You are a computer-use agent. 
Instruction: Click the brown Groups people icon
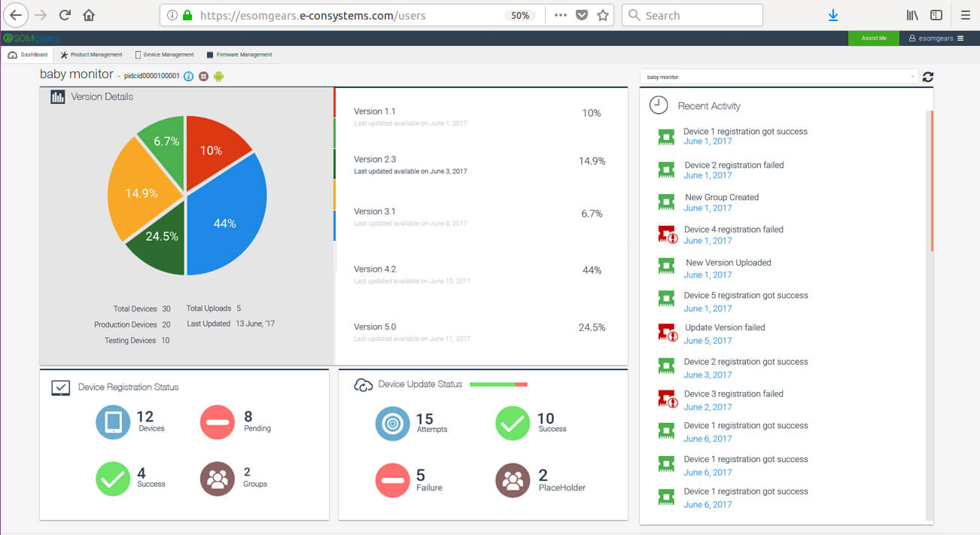click(218, 479)
